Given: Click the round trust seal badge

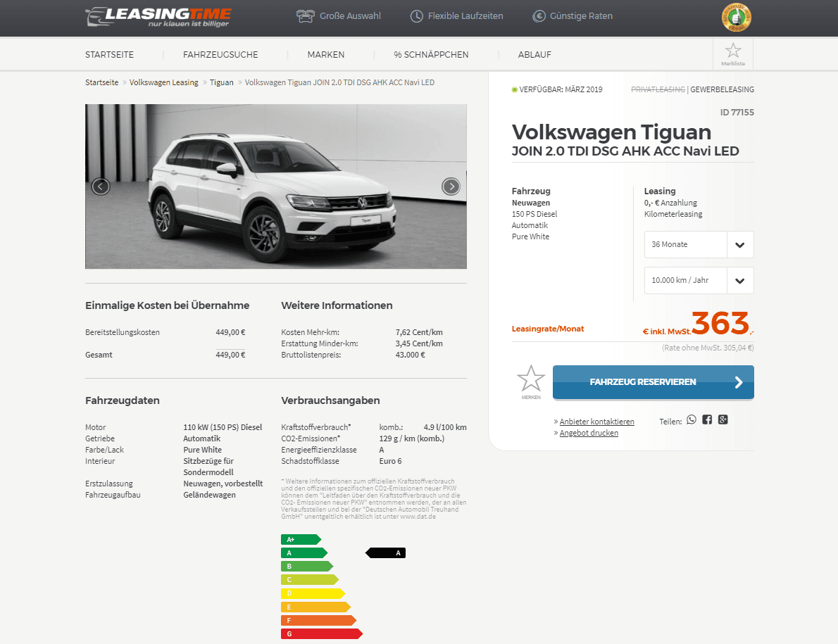Looking at the screenshot, I should click(736, 18).
